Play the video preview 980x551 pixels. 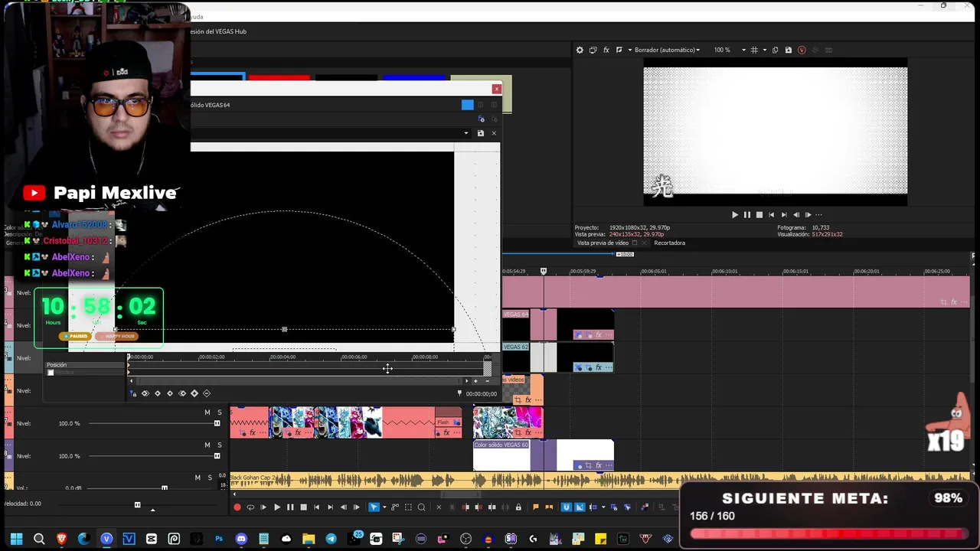735,215
